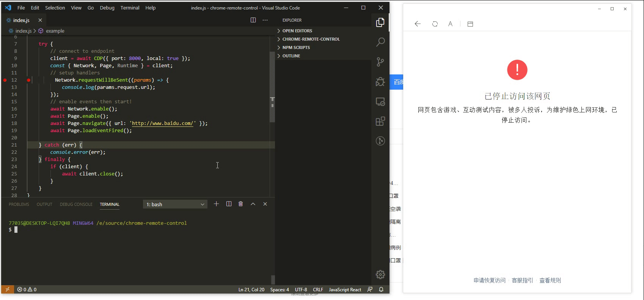Create a new terminal with plus icon

pyautogui.click(x=216, y=204)
